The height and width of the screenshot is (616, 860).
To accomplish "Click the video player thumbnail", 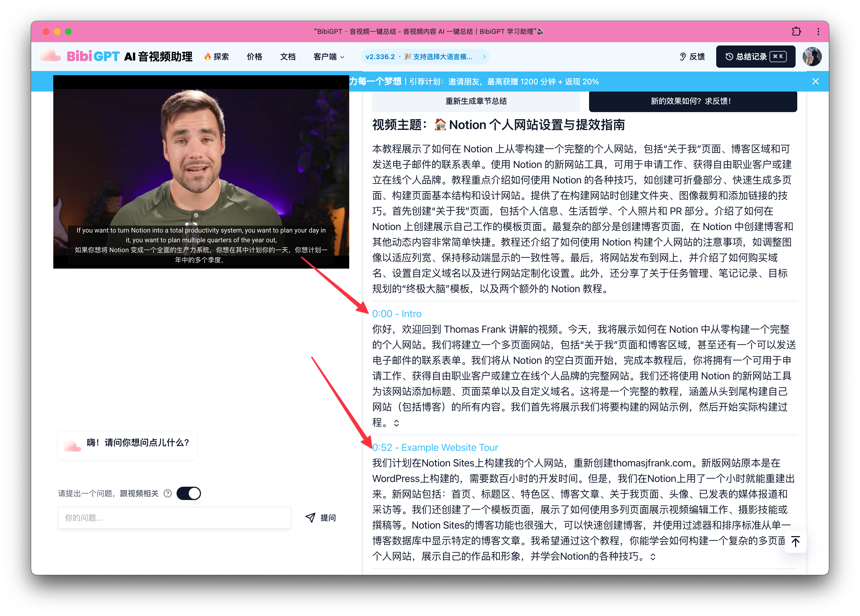I will click(201, 172).
